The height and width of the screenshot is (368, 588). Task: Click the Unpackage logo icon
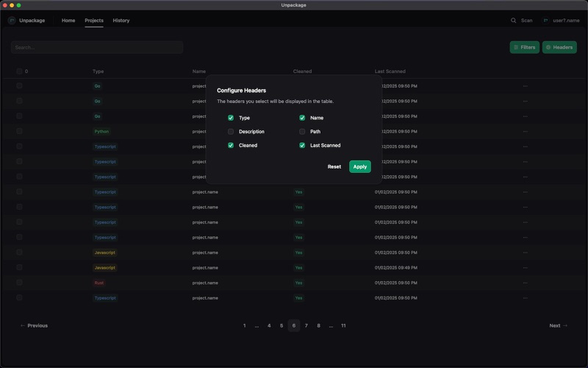click(x=12, y=21)
